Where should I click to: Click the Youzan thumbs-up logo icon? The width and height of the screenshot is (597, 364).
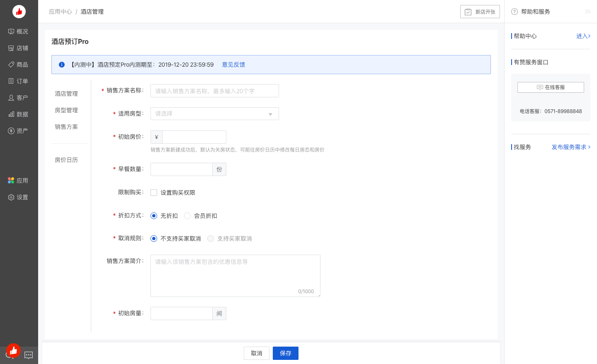tap(19, 12)
